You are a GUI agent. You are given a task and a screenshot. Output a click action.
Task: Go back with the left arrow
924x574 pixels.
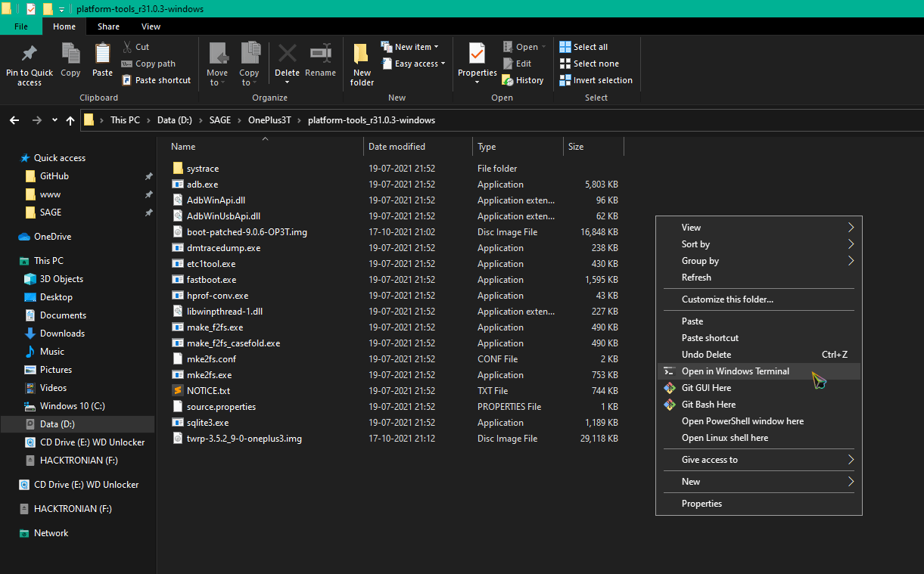(x=14, y=120)
